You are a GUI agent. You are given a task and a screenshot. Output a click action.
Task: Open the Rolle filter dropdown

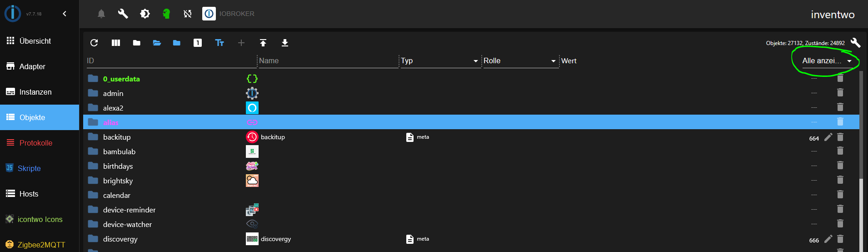pos(519,61)
